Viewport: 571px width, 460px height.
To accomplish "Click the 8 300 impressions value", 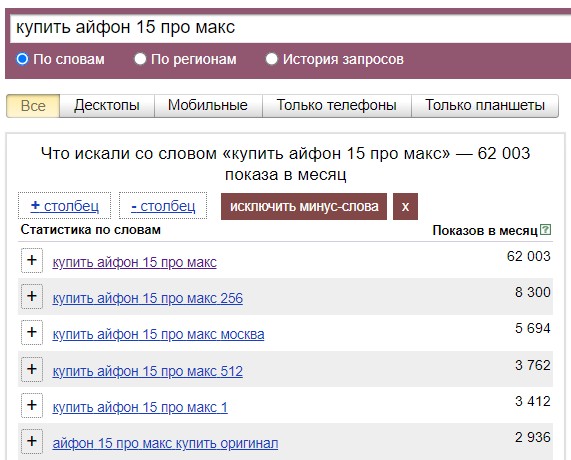I will [x=532, y=292].
